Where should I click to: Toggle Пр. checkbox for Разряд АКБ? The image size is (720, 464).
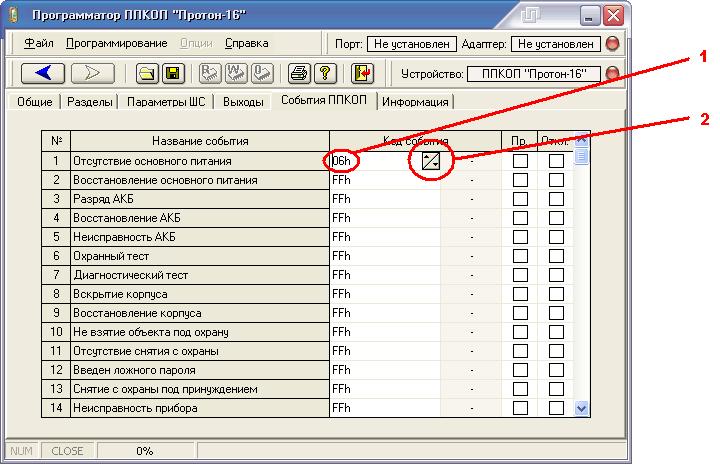[x=520, y=199]
